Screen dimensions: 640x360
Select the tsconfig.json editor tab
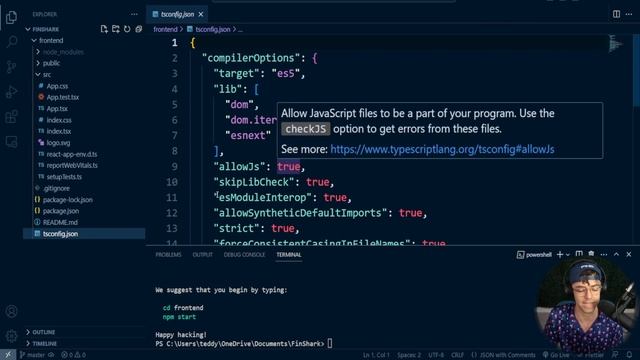pyautogui.click(x=177, y=14)
